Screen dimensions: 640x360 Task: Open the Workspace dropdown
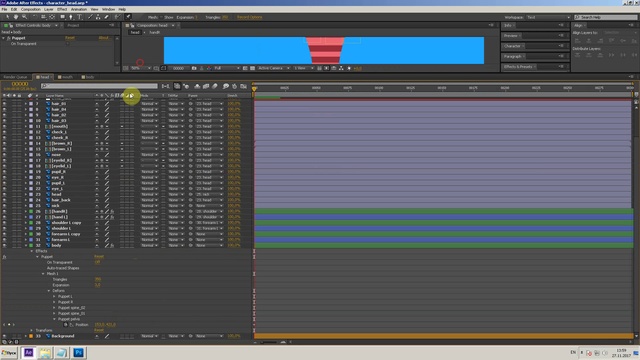[548, 17]
